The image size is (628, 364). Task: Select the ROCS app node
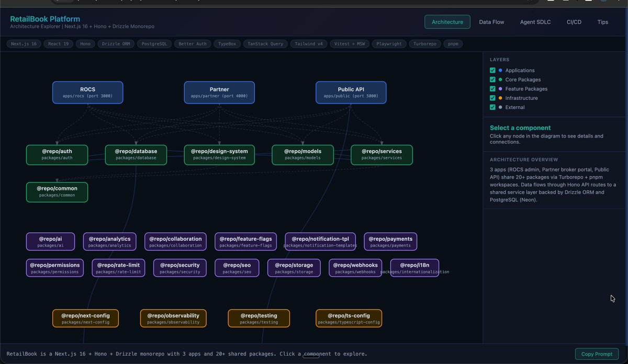tap(88, 92)
